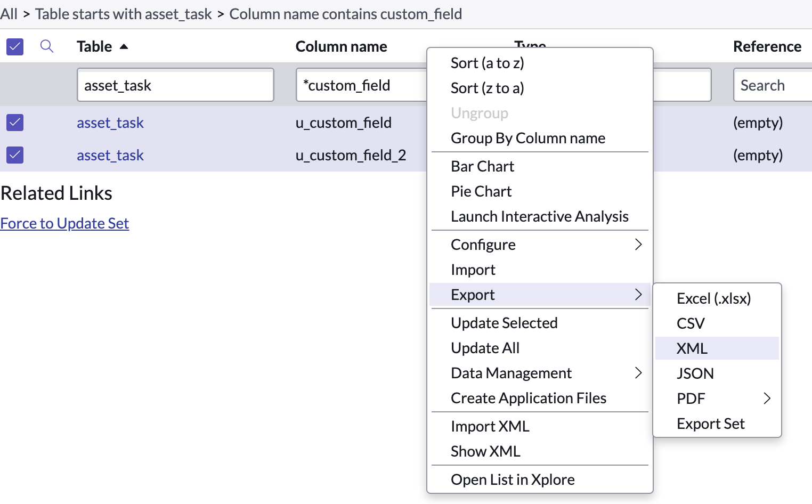The width and height of the screenshot is (812, 504).
Task: Expand the Data Management submenu
Action: pos(540,373)
